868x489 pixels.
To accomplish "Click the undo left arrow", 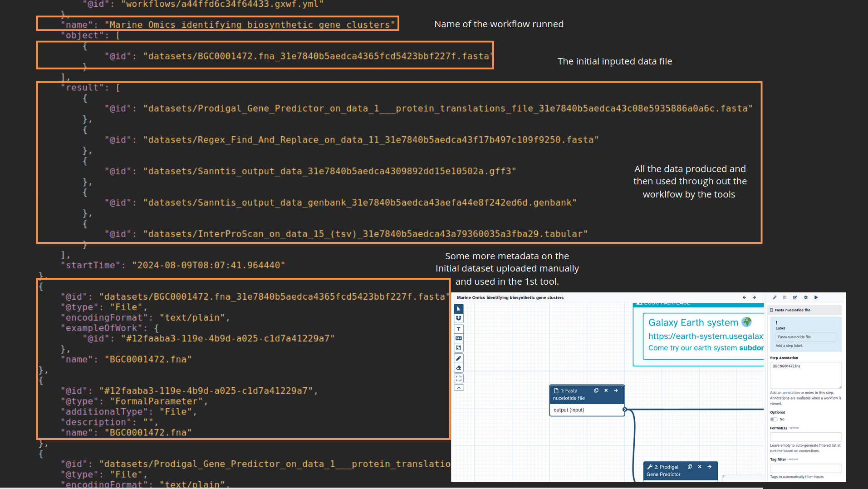I will [x=744, y=297].
